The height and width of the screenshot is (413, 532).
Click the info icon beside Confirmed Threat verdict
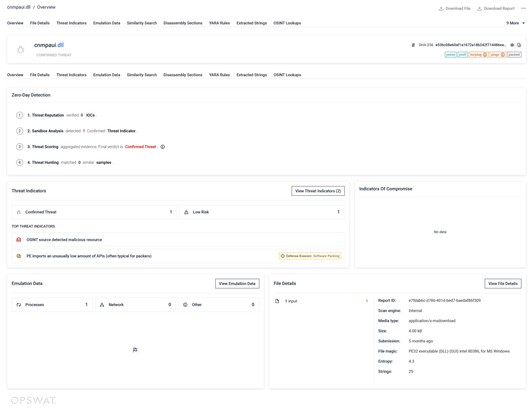(x=163, y=147)
